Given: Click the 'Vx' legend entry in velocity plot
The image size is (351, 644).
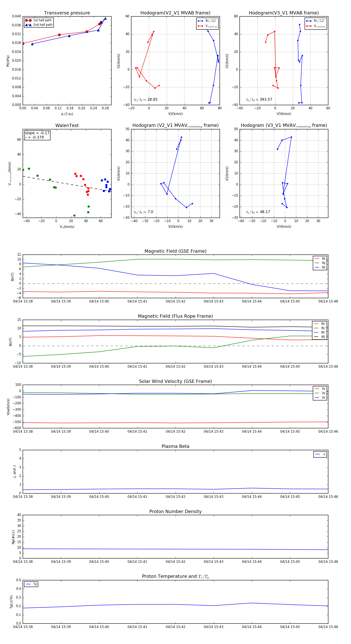Looking at the screenshot, I should point(320,389).
